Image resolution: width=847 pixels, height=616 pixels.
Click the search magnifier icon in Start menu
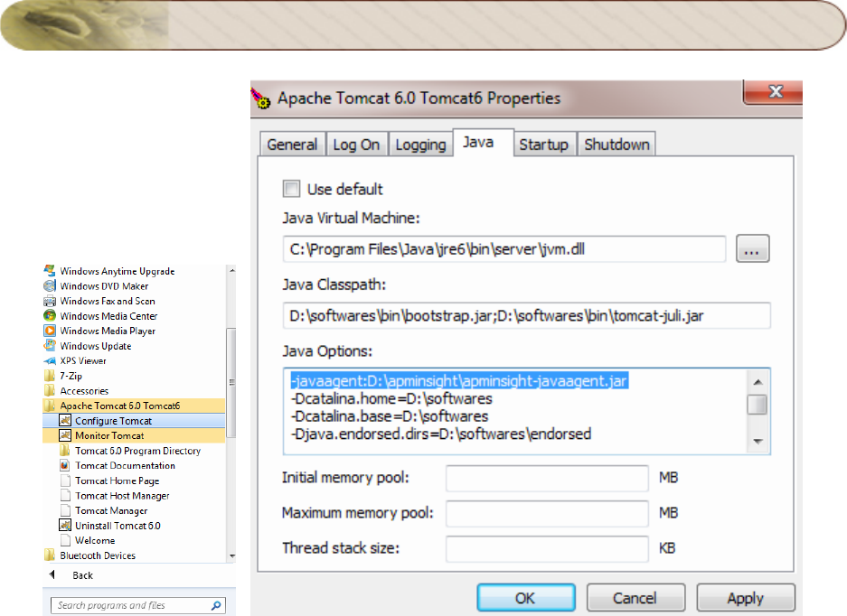click(x=216, y=606)
